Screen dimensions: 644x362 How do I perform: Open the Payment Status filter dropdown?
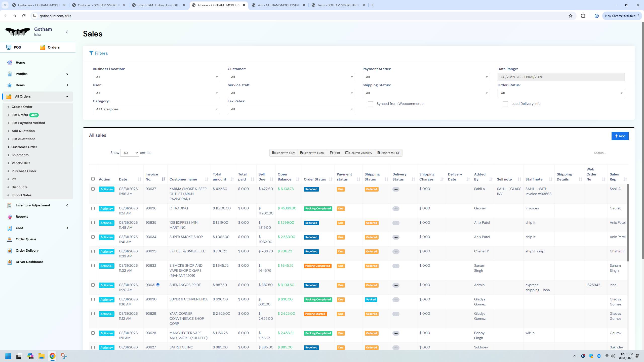click(426, 77)
